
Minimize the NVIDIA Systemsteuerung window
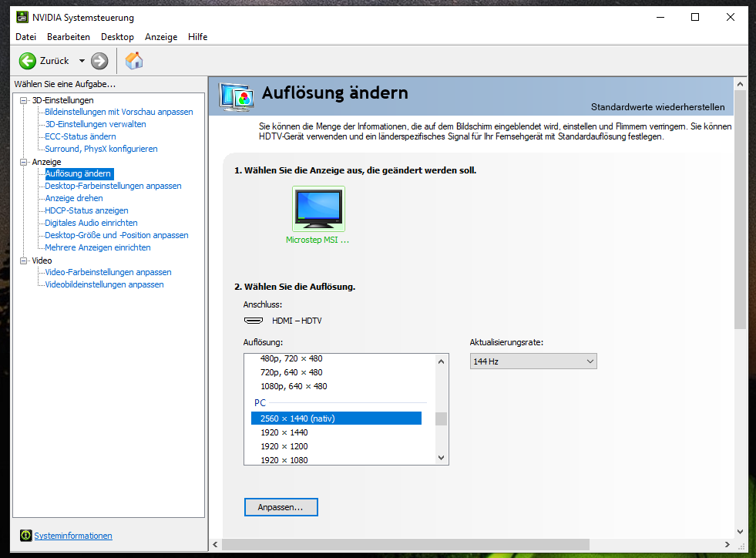click(x=660, y=18)
